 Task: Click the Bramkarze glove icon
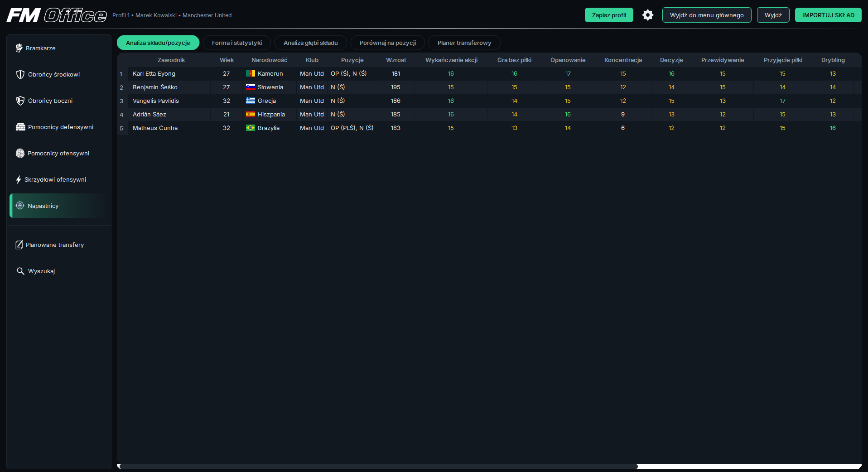pos(19,48)
